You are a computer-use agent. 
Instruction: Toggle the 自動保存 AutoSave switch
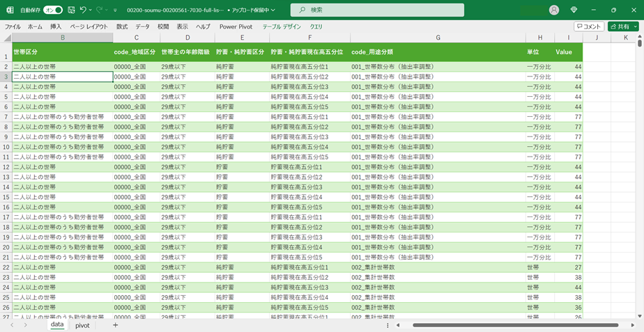pyautogui.click(x=52, y=10)
